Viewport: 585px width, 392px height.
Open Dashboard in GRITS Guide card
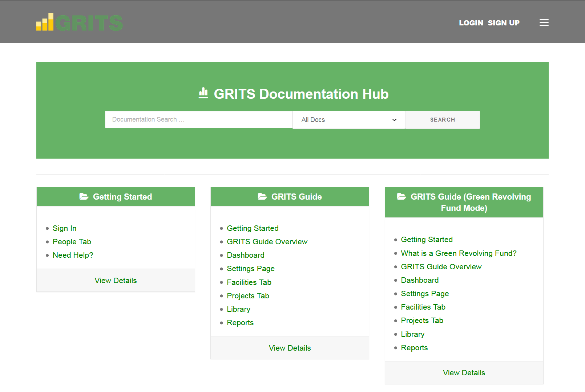(246, 255)
